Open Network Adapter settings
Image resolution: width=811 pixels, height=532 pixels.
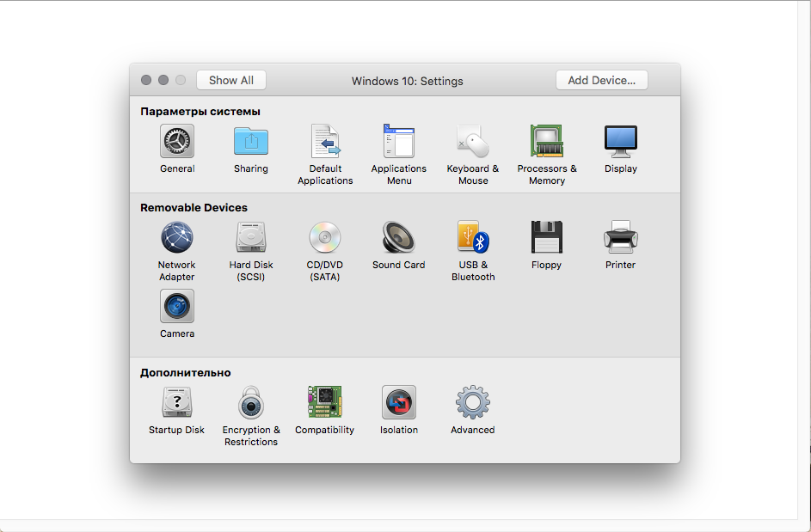pyautogui.click(x=177, y=237)
